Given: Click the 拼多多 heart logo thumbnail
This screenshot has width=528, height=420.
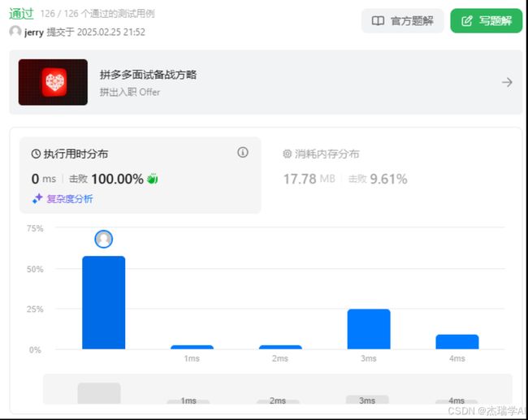Looking at the screenshot, I should coord(53,82).
